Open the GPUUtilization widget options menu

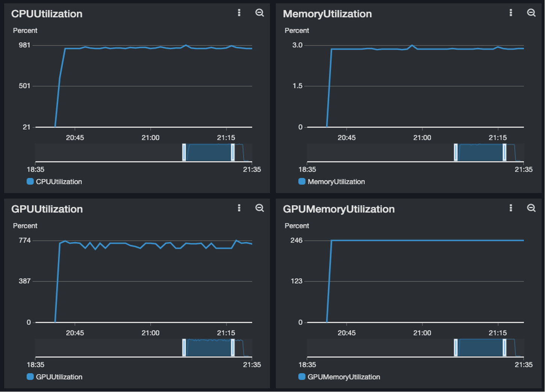tap(239, 208)
